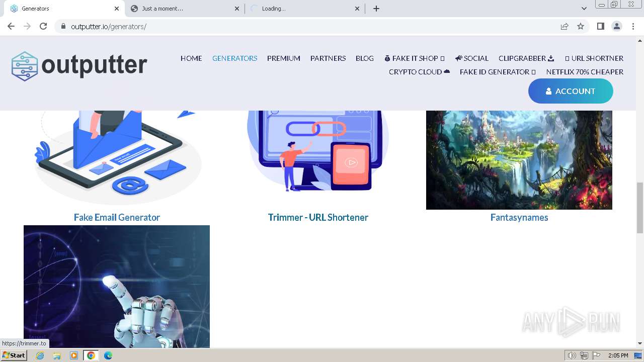Image resolution: width=644 pixels, height=362 pixels.
Task: Click Chrome icon in taskbar
Action: tap(91, 355)
